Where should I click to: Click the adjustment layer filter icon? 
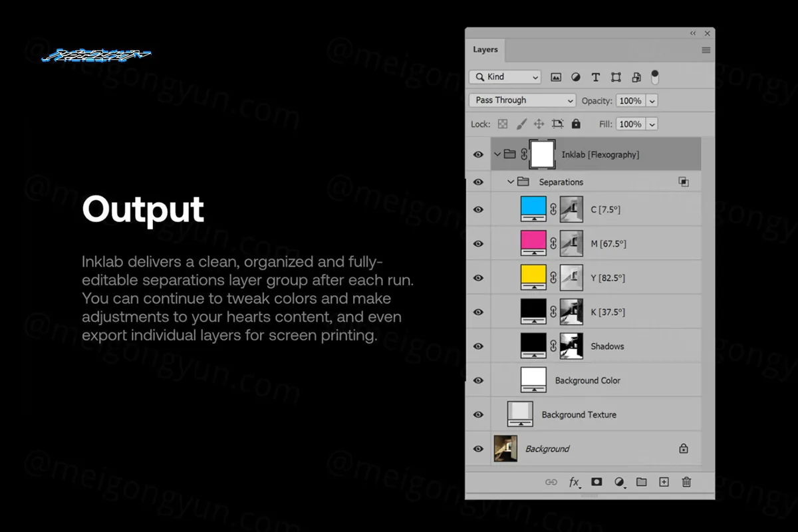coord(576,77)
